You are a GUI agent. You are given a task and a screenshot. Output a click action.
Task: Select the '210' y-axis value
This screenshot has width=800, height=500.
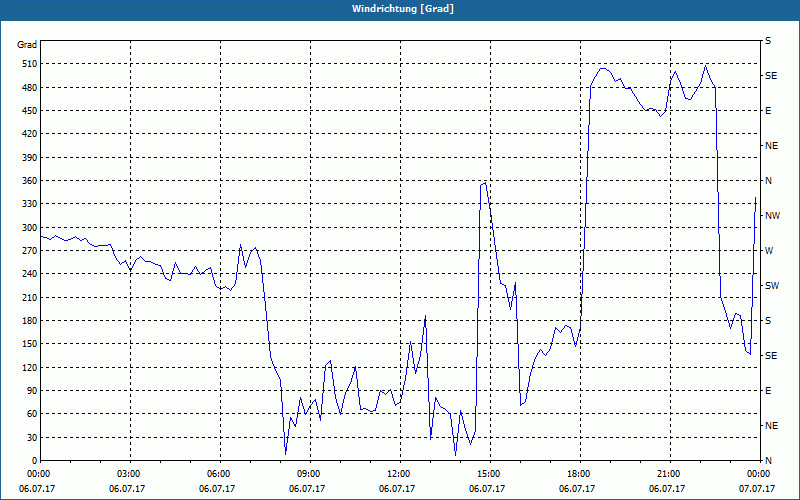click(x=30, y=297)
